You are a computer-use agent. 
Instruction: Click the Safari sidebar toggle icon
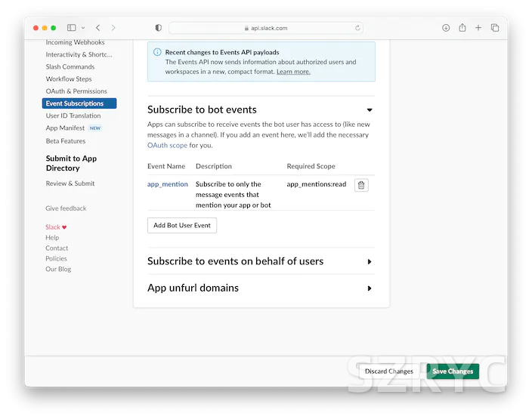72,28
